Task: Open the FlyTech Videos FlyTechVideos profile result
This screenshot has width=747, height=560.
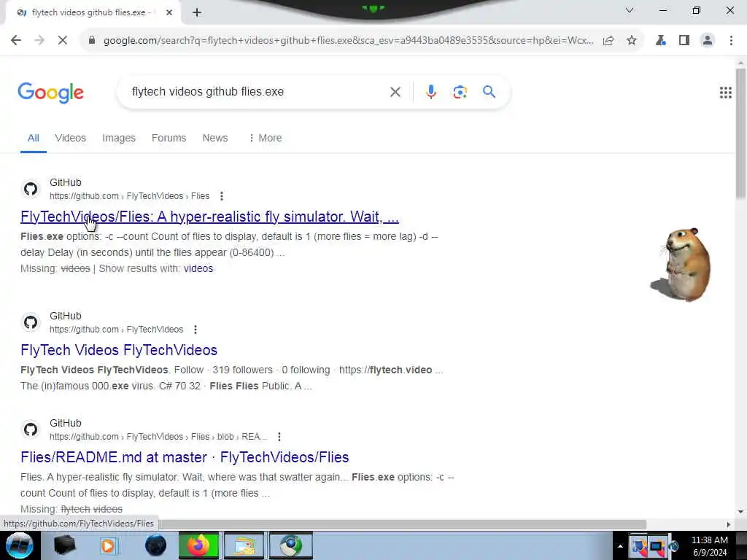Action: tap(119, 350)
